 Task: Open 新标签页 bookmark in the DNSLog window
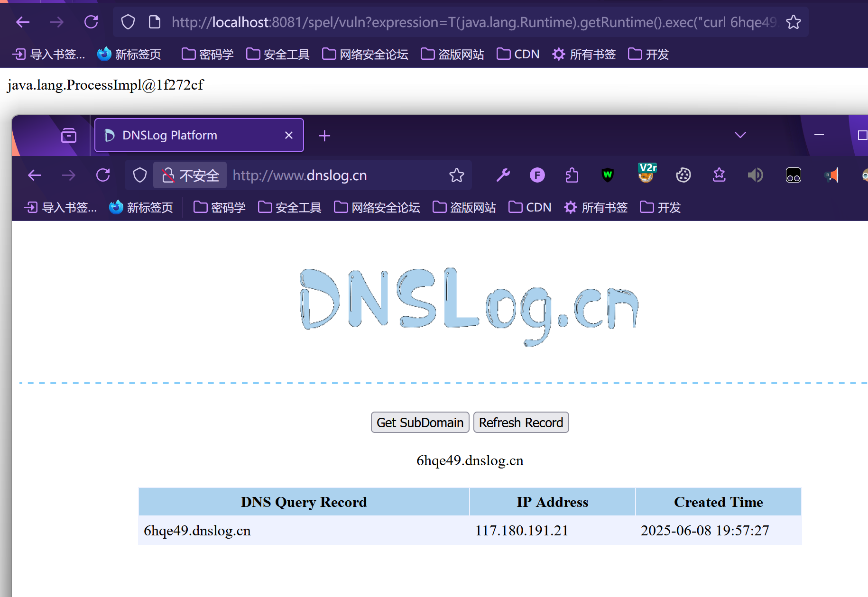click(141, 207)
